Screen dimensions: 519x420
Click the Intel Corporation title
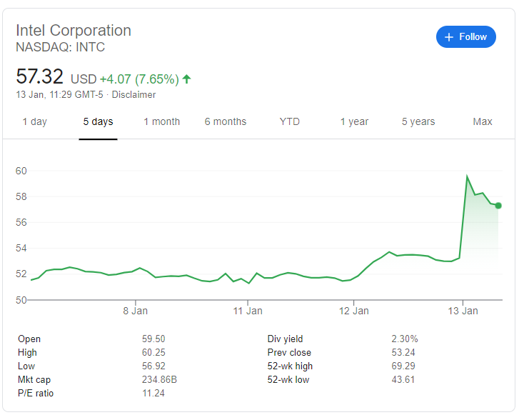pyautogui.click(x=74, y=31)
